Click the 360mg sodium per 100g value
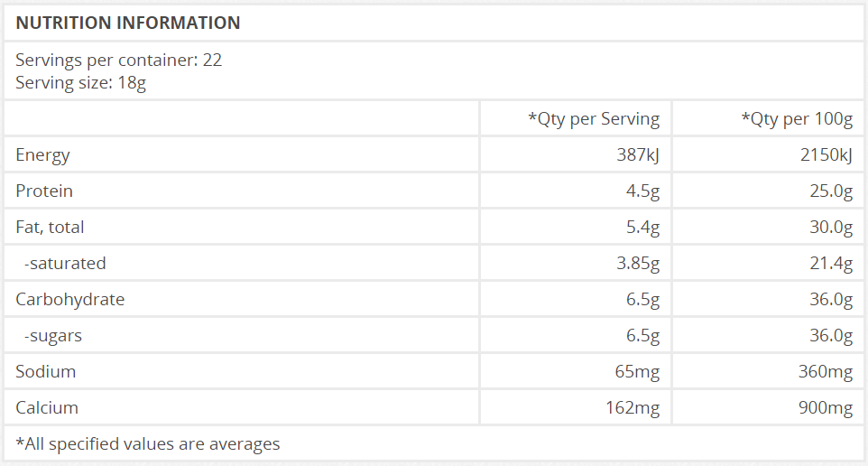 (x=826, y=371)
